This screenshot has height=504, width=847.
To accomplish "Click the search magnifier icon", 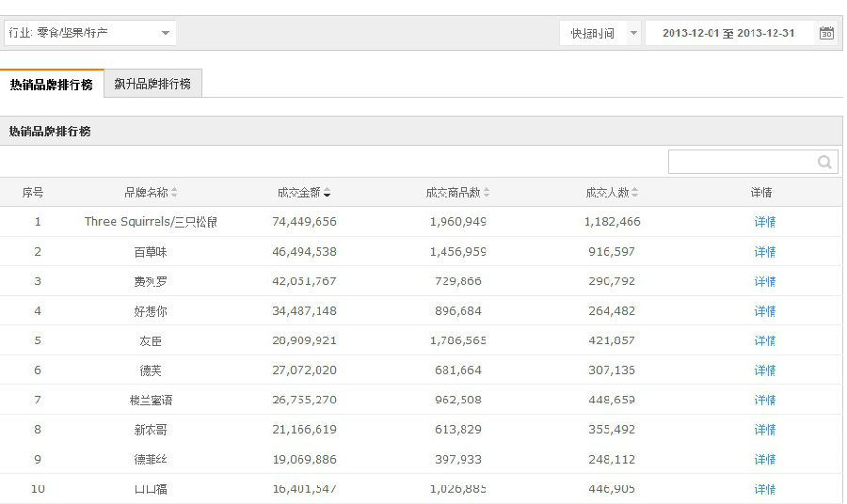I will 824,162.
